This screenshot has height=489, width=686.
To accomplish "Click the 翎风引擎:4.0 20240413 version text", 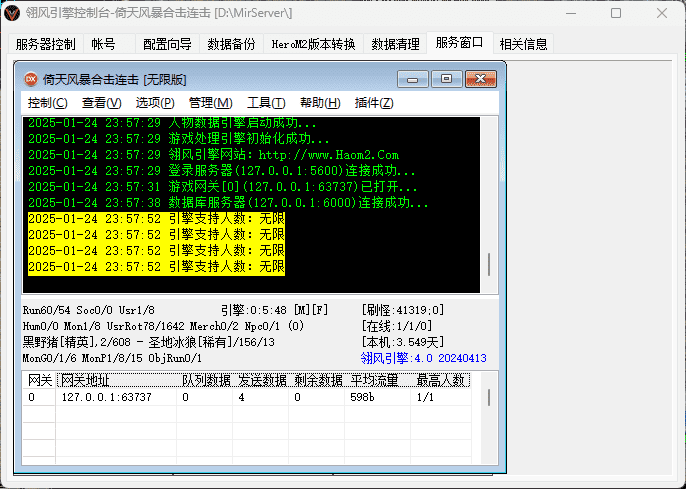I will [x=424, y=358].
